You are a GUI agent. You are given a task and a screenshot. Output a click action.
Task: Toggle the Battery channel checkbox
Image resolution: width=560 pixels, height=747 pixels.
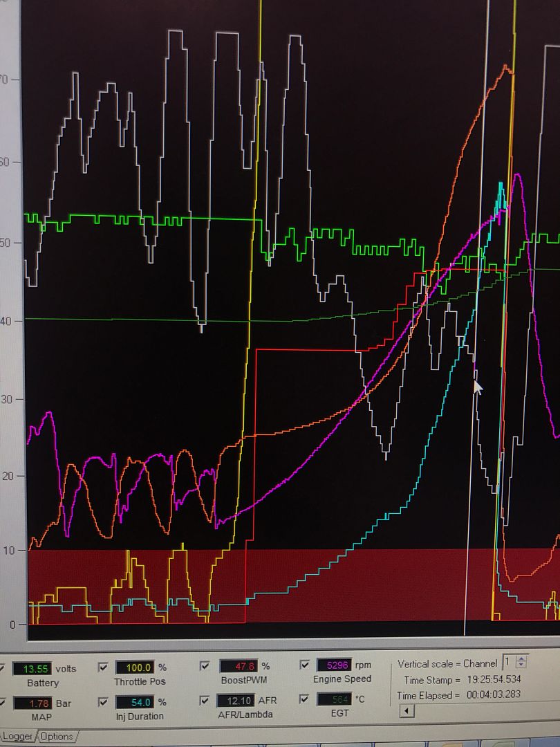point(1,668)
